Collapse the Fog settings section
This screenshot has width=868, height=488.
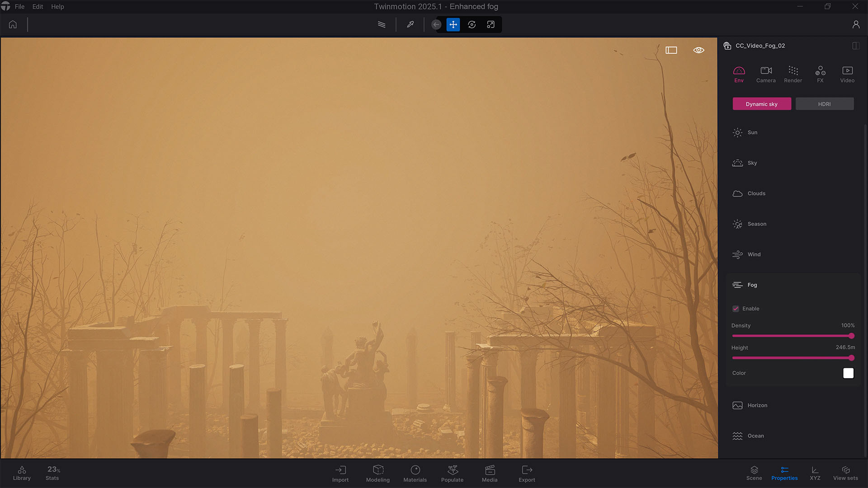pyautogui.click(x=752, y=285)
